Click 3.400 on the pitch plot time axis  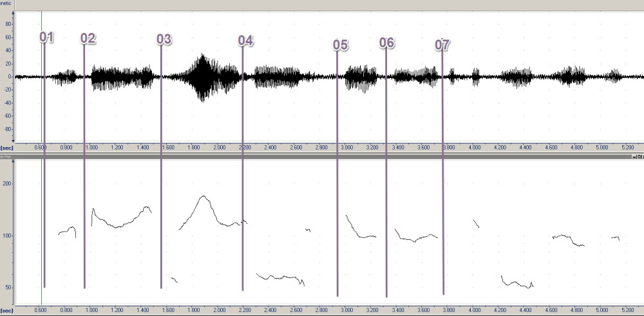[397, 310]
